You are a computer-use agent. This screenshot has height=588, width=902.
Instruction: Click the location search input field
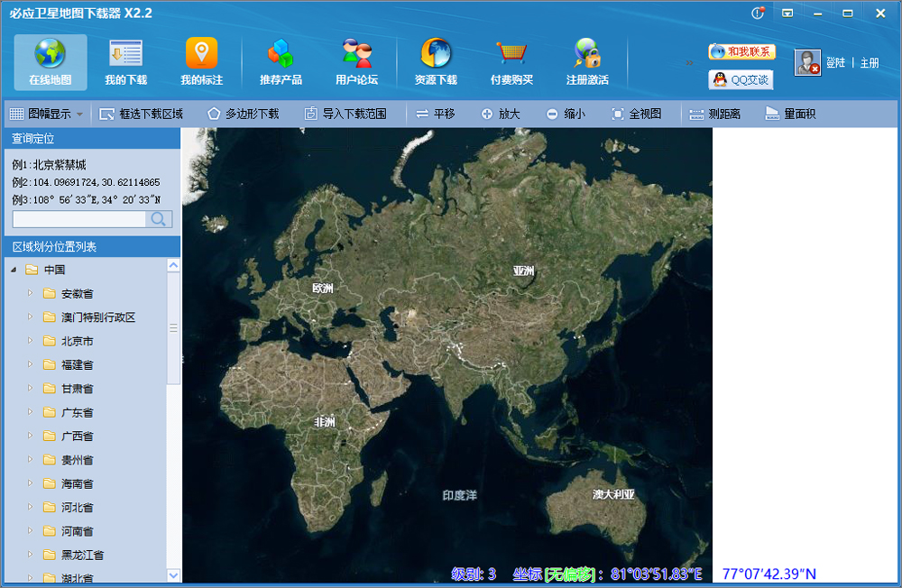tap(78, 219)
